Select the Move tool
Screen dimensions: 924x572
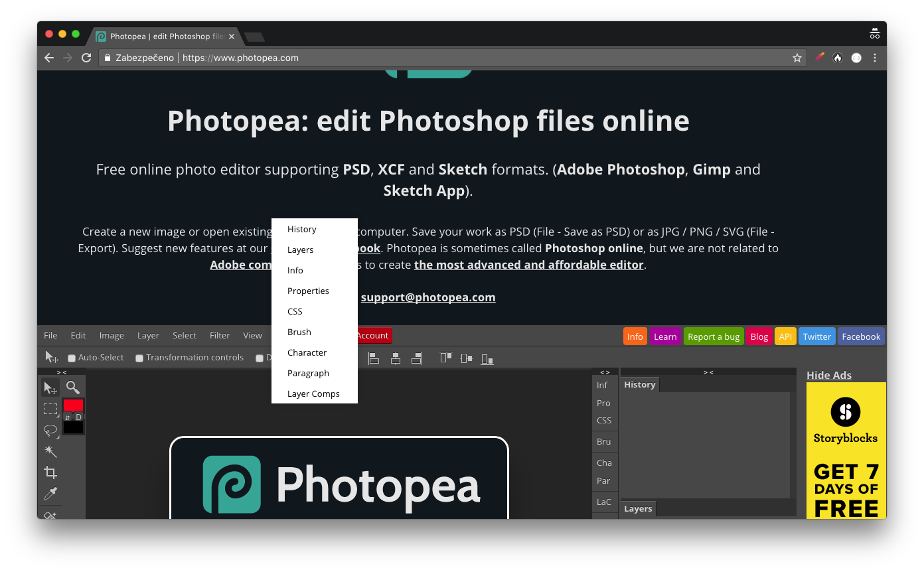50,388
